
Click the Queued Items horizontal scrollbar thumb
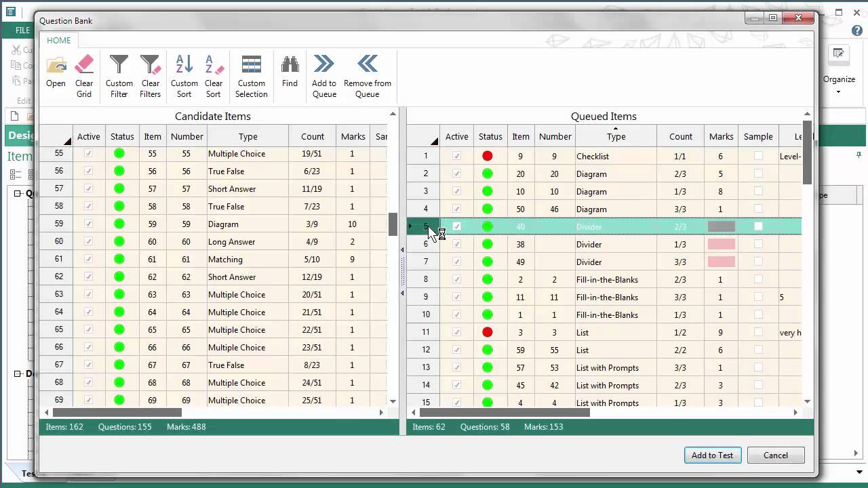pyautogui.click(x=505, y=412)
